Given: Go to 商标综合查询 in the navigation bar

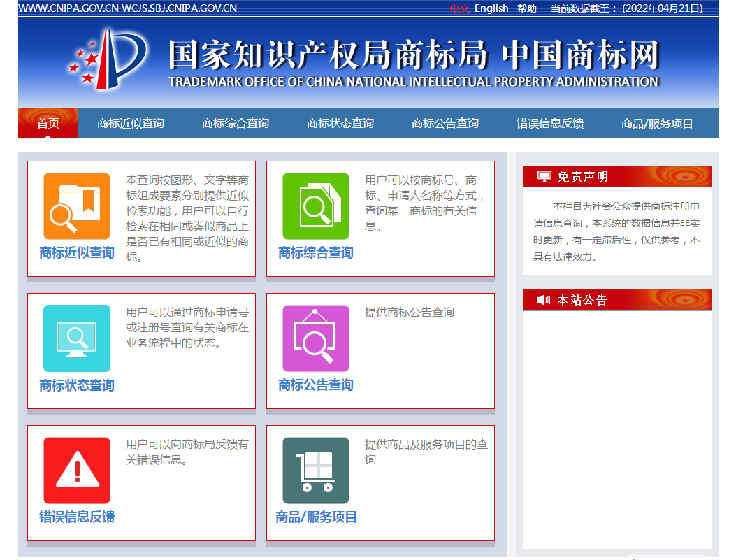Looking at the screenshot, I should click(236, 123).
